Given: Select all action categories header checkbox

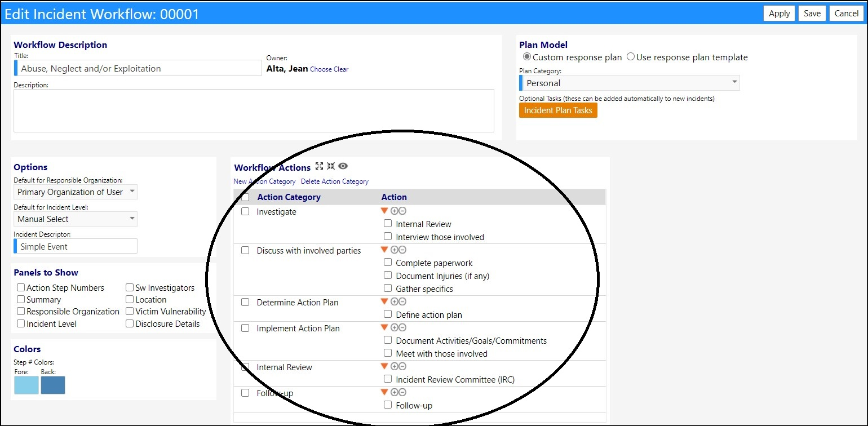Looking at the screenshot, I should pos(245,197).
